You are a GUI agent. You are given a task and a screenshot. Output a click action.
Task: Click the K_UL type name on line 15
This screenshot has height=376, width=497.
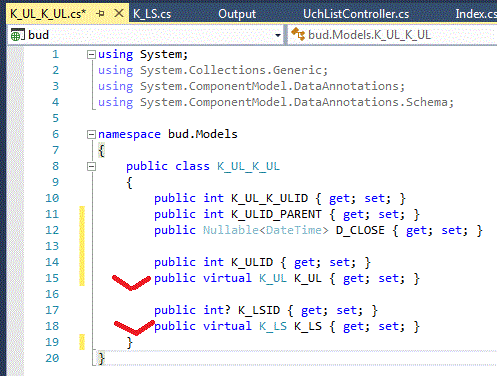[x=273, y=278]
